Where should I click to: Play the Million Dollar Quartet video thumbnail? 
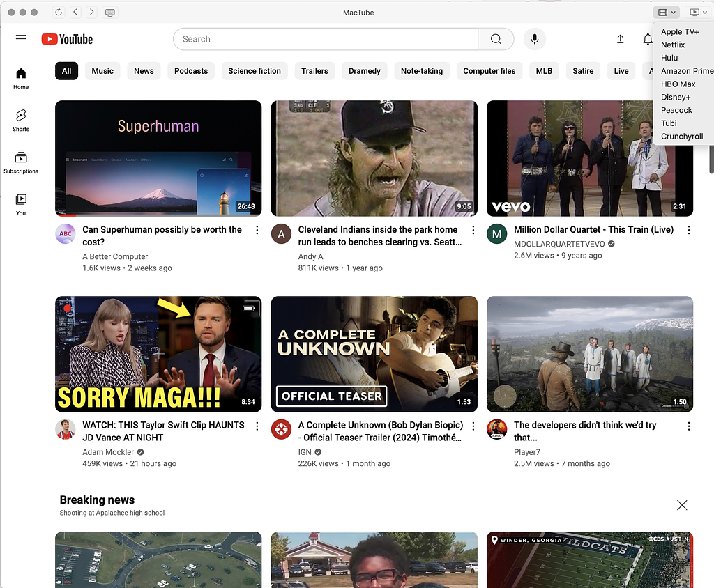590,159
